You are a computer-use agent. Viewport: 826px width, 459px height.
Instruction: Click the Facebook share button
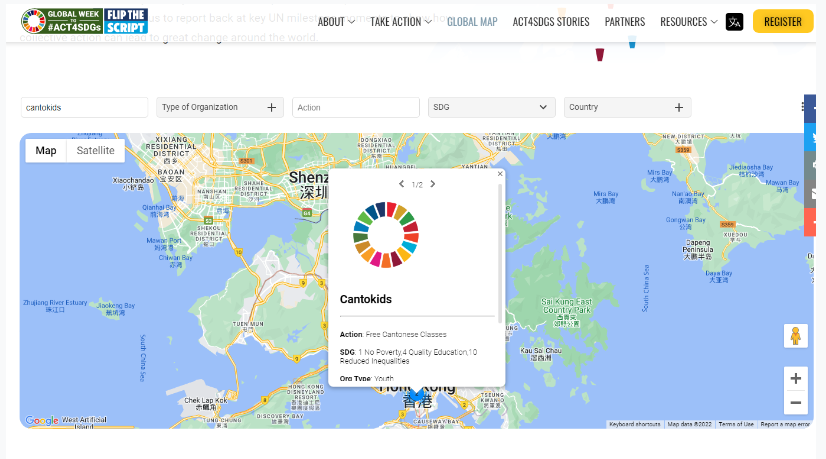point(811,109)
